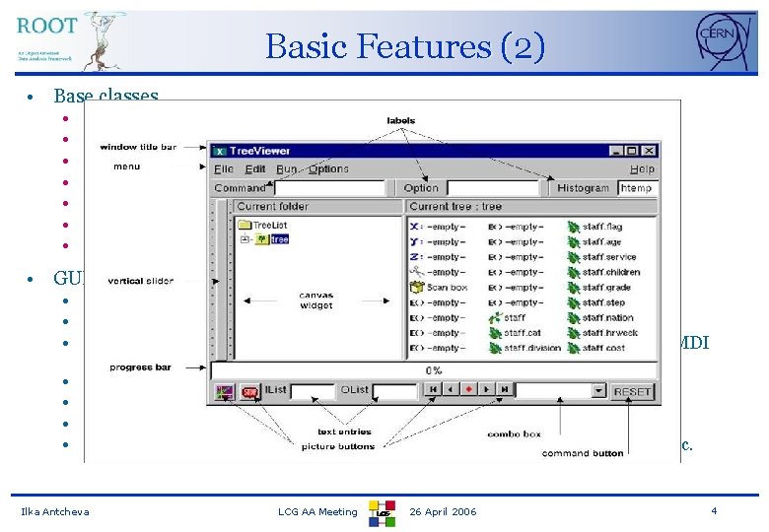Select the Z expression item
This screenshot has height=532, width=769.
(438, 257)
